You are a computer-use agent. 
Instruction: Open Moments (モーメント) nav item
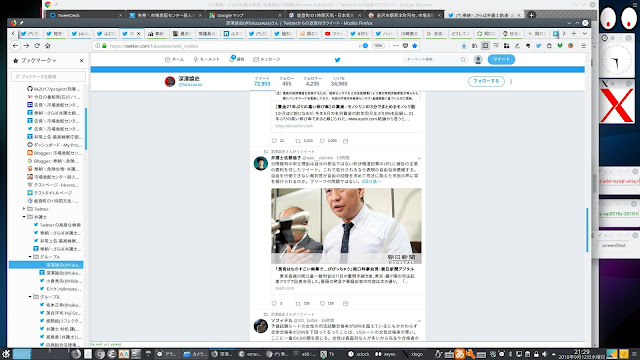(x=207, y=60)
